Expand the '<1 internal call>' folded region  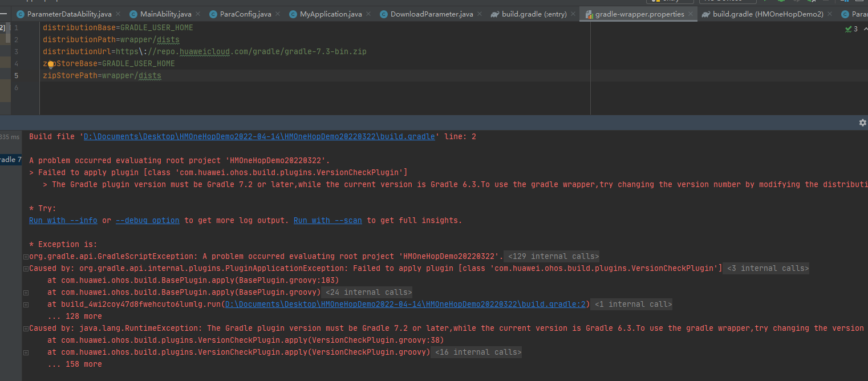(632, 305)
